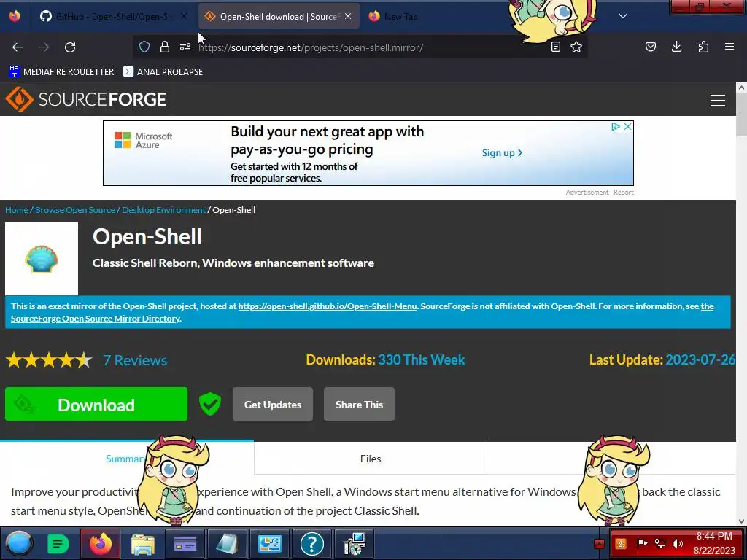Click Sign up in the Azure ad
Viewport: 747px width, 560px height.
pos(502,153)
